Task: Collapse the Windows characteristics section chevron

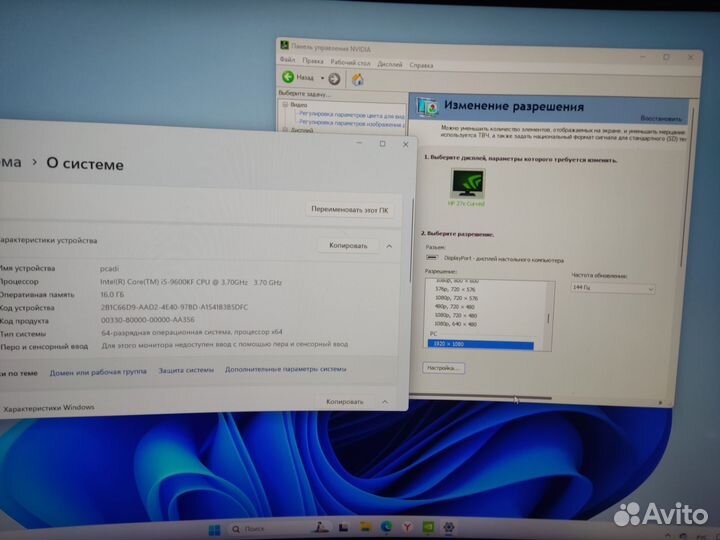Action: (387, 401)
